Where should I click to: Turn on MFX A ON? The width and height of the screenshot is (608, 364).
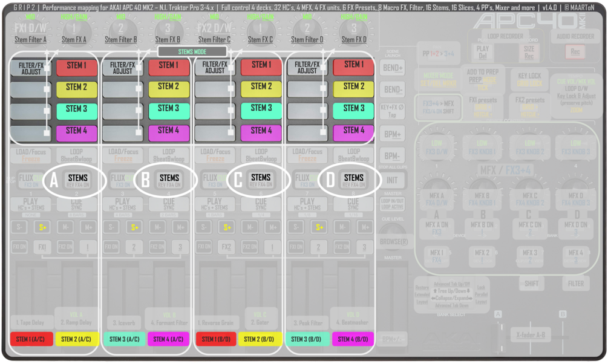(437, 228)
